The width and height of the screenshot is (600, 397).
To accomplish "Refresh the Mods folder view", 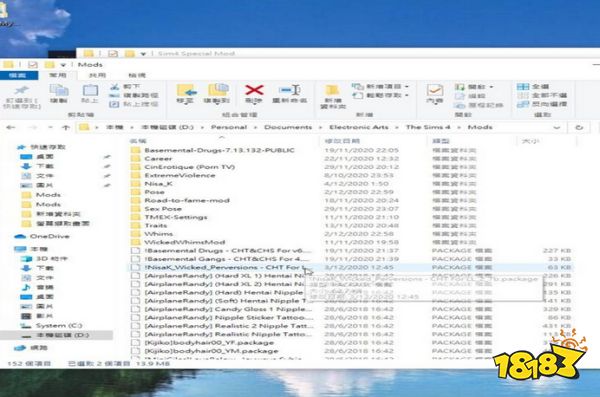I will click(x=579, y=127).
